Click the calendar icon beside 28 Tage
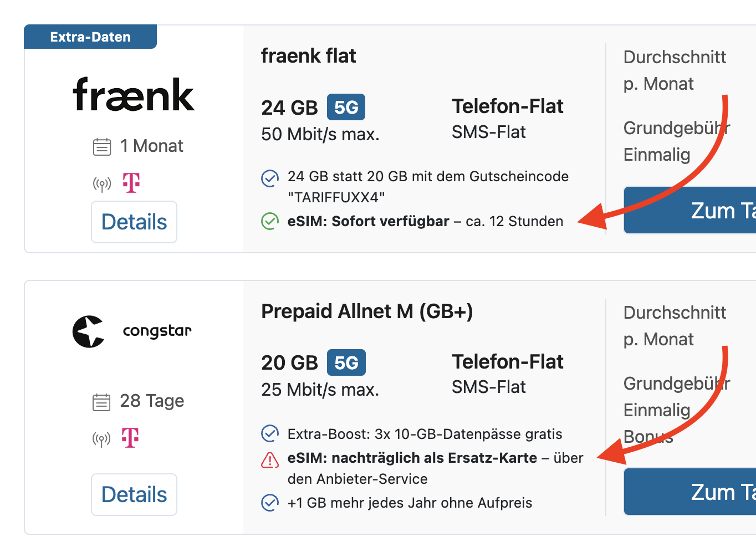The width and height of the screenshot is (756, 552). pos(101,401)
